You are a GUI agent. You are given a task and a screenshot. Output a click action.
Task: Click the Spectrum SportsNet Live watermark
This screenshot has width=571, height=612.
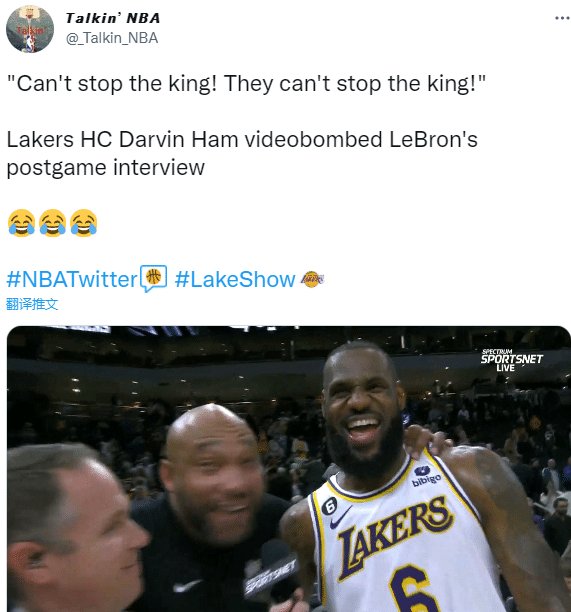[x=511, y=359]
